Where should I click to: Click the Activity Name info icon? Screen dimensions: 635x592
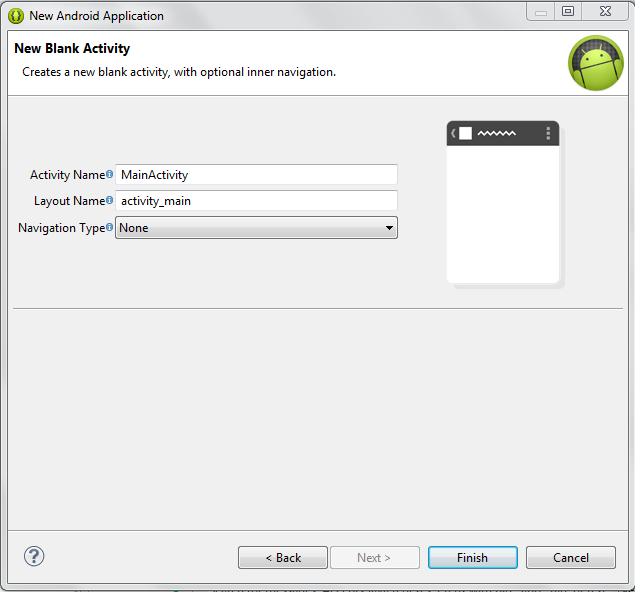109,174
